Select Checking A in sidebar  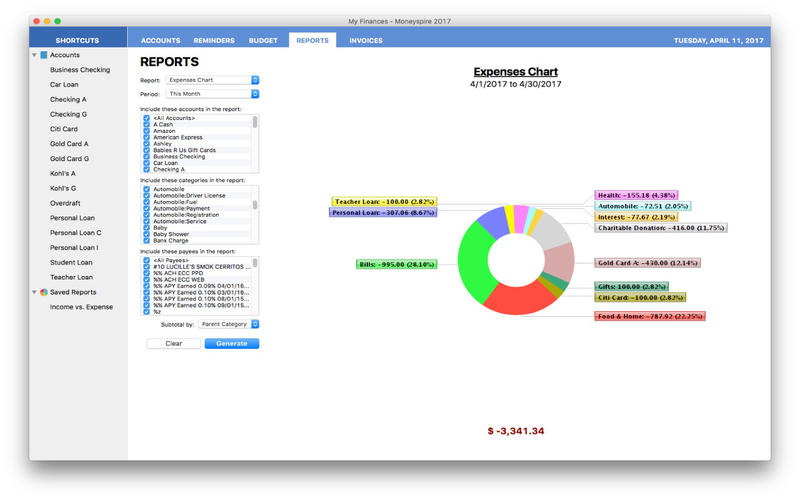(68, 99)
